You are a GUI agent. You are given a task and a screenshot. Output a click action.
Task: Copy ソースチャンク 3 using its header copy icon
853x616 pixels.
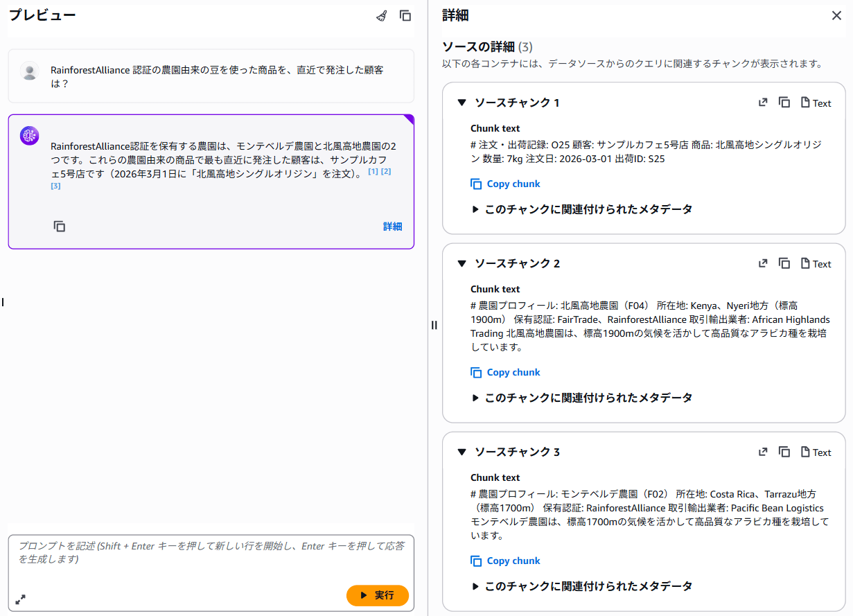click(784, 452)
